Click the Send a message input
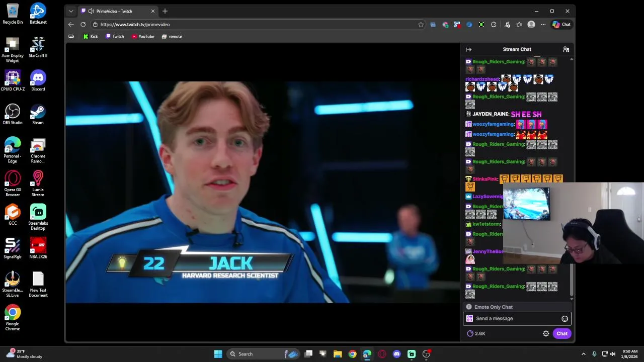The image size is (644, 362). [517, 319]
